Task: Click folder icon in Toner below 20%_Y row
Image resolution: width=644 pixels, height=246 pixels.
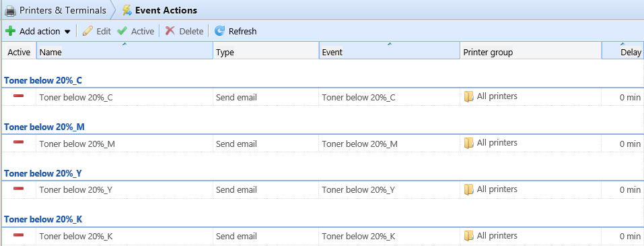Action: pos(468,189)
